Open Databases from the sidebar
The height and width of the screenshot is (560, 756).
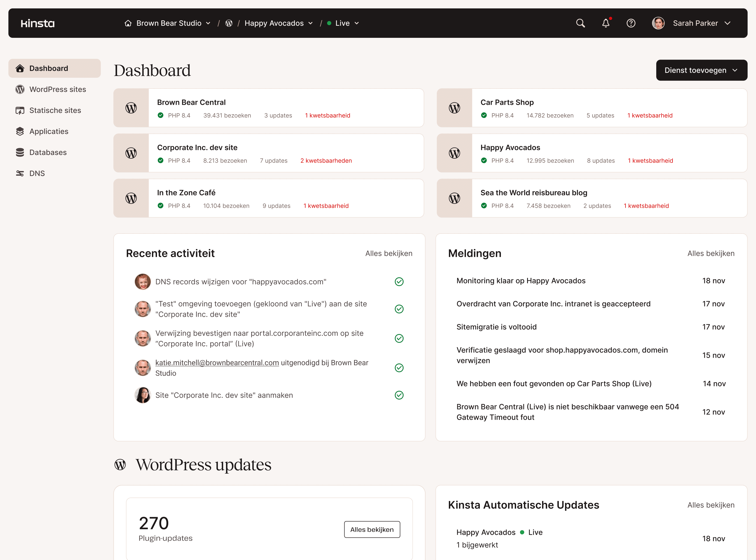click(x=48, y=152)
